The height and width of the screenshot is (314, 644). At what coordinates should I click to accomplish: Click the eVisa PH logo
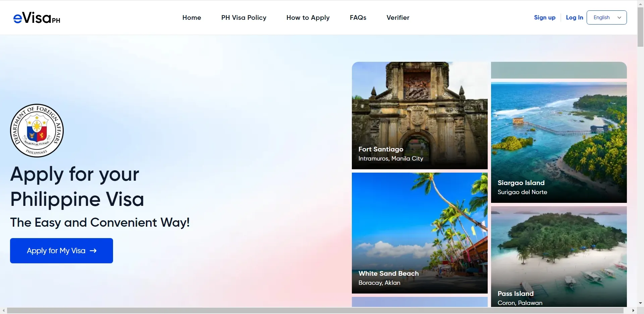click(x=37, y=18)
